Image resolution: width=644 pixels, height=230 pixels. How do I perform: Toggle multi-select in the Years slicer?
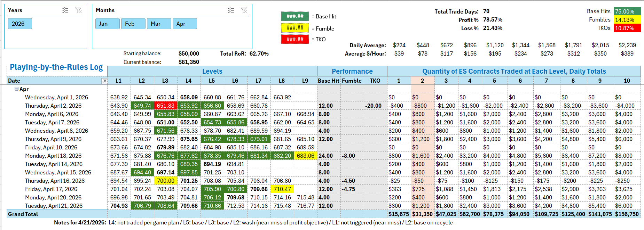[65, 10]
